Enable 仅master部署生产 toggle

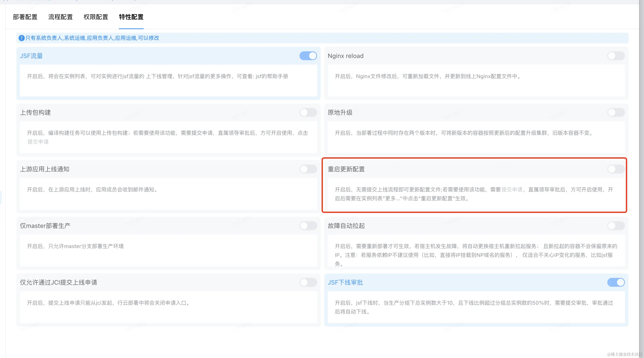[308, 225]
